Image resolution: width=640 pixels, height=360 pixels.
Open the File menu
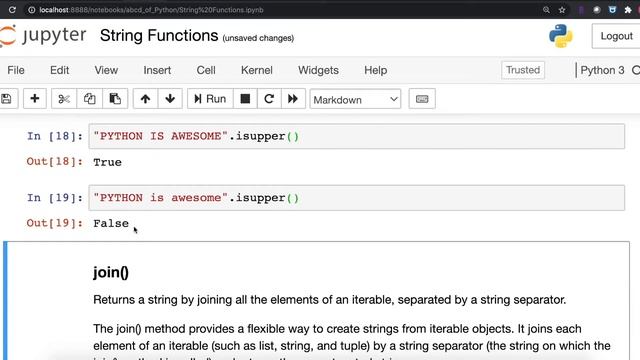pyautogui.click(x=16, y=70)
